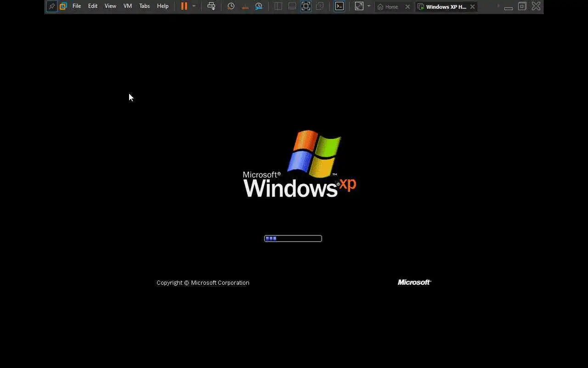Close the Home tab
Viewport: 588px width, 368px height.
(407, 7)
